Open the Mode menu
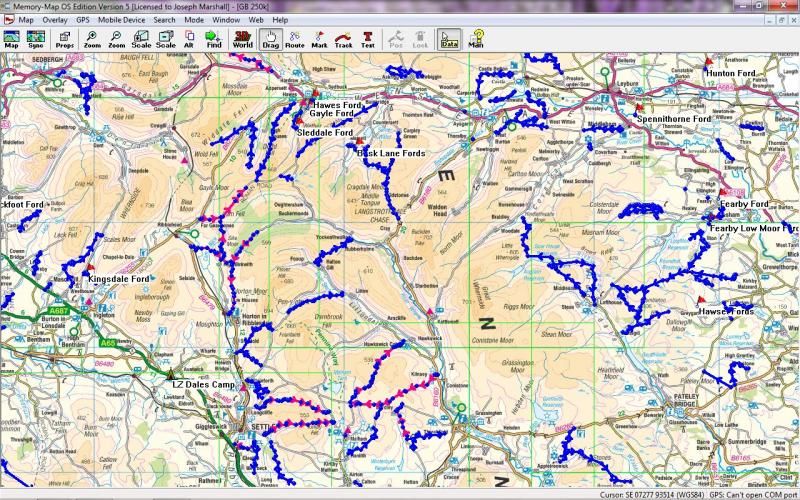 [x=194, y=20]
